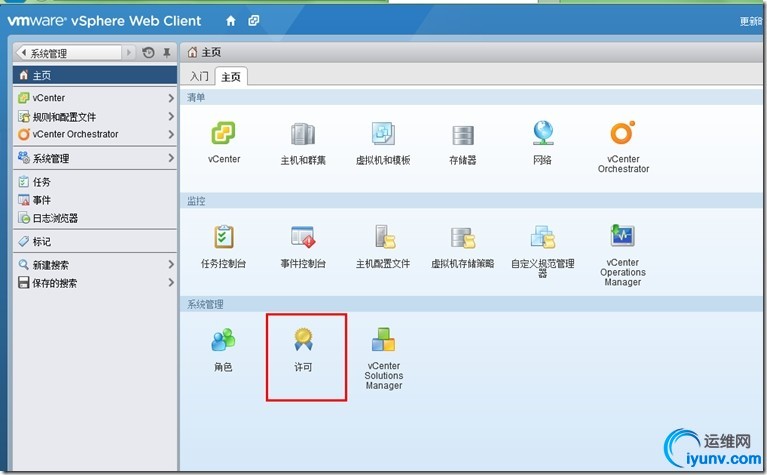Open Hosts and Clusters (主机和群集) icon

click(x=303, y=134)
